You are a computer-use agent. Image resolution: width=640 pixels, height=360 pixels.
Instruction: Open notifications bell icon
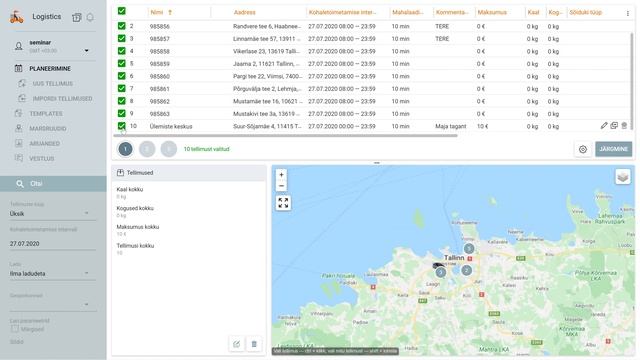(90, 17)
